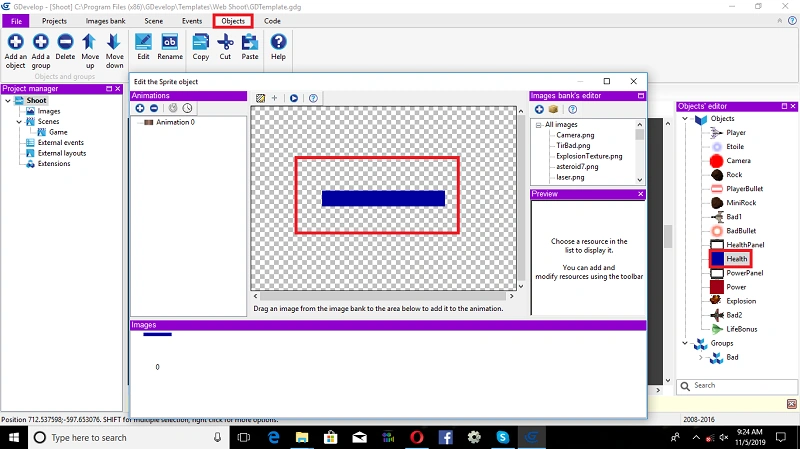This screenshot has width=800, height=449.
Task: Open the File menu
Action: pyautogui.click(x=16, y=21)
